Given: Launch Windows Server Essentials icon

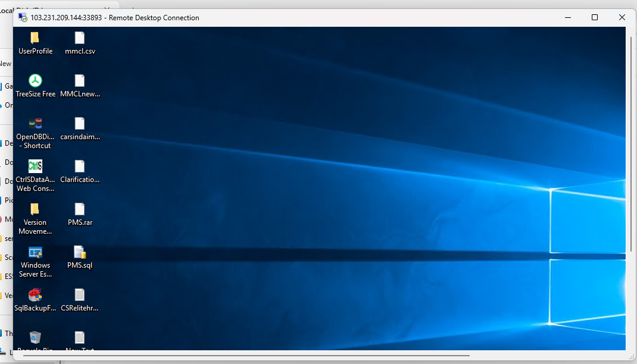Looking at the screenshot, I should tap(35, 252).
